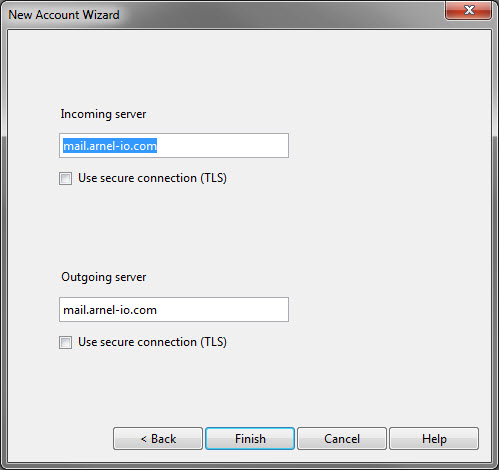Select the '< Back' button's arrow symbol
Screen dimensions: 499x470
pos(144,439)
